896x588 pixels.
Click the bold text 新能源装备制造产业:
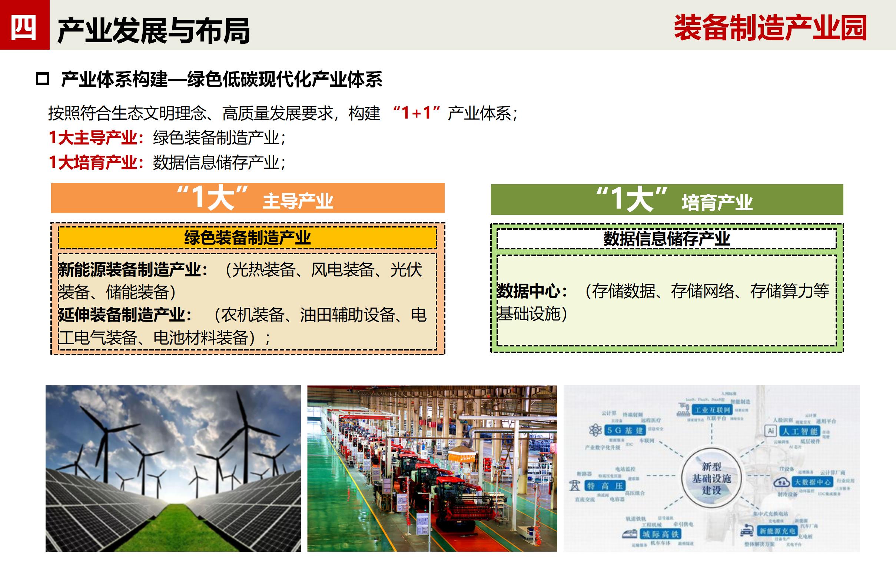133,269
